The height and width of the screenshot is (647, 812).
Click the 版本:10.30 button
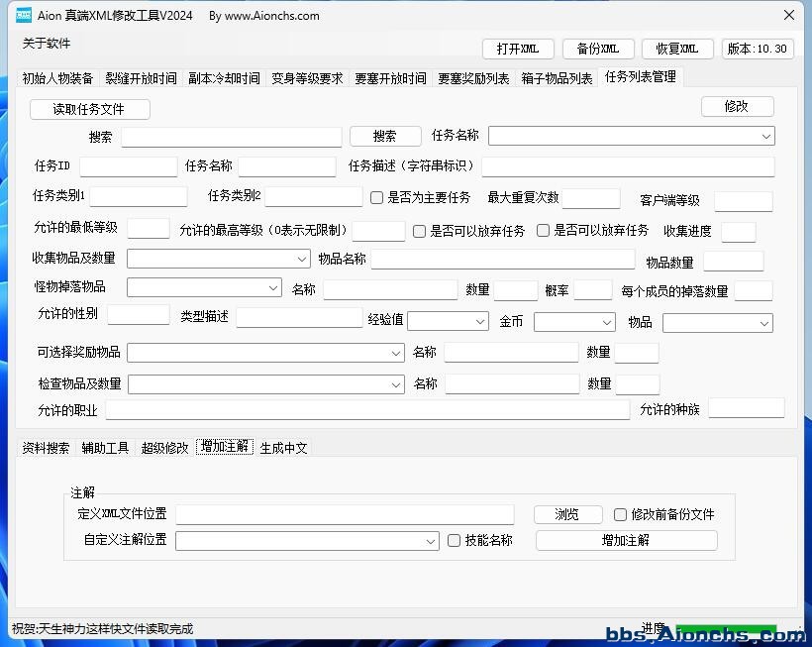(x=758, y=49)
